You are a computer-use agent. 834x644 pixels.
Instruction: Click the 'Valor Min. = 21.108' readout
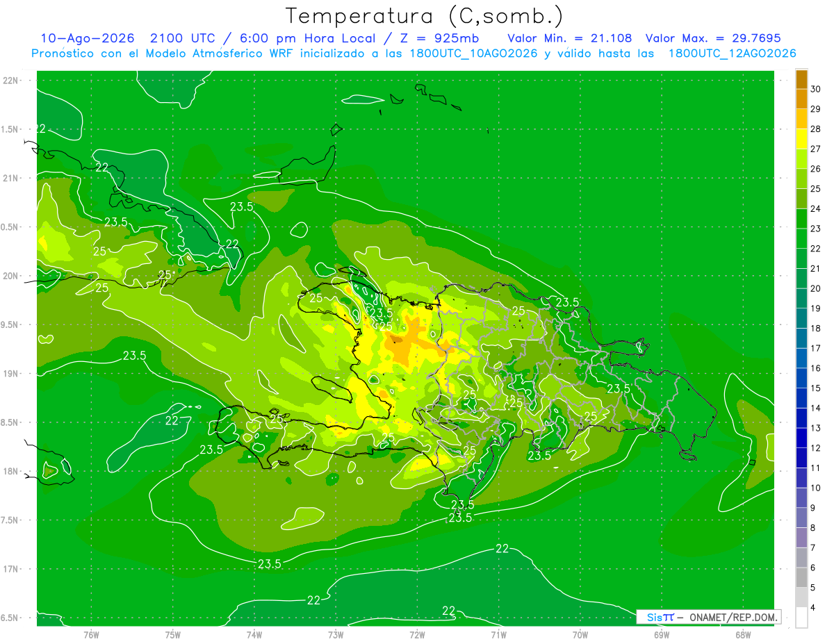tap(570, 38)
